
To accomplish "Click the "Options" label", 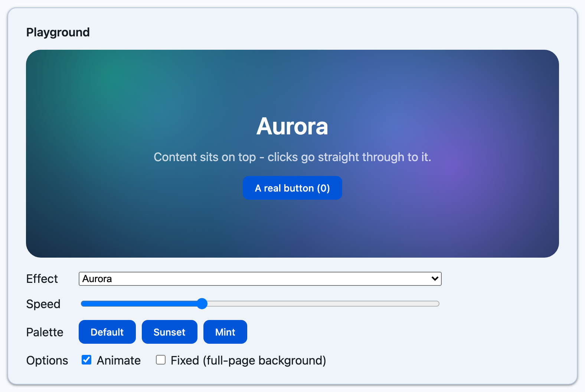I will 47,360.
